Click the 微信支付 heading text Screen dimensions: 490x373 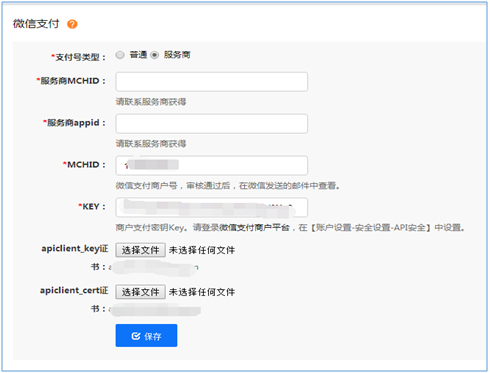(36, 24)
